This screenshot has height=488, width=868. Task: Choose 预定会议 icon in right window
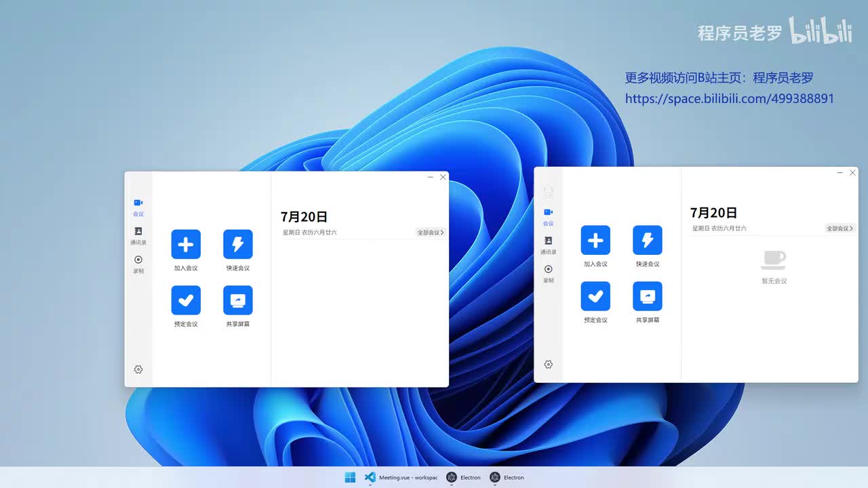pos(595,296)
